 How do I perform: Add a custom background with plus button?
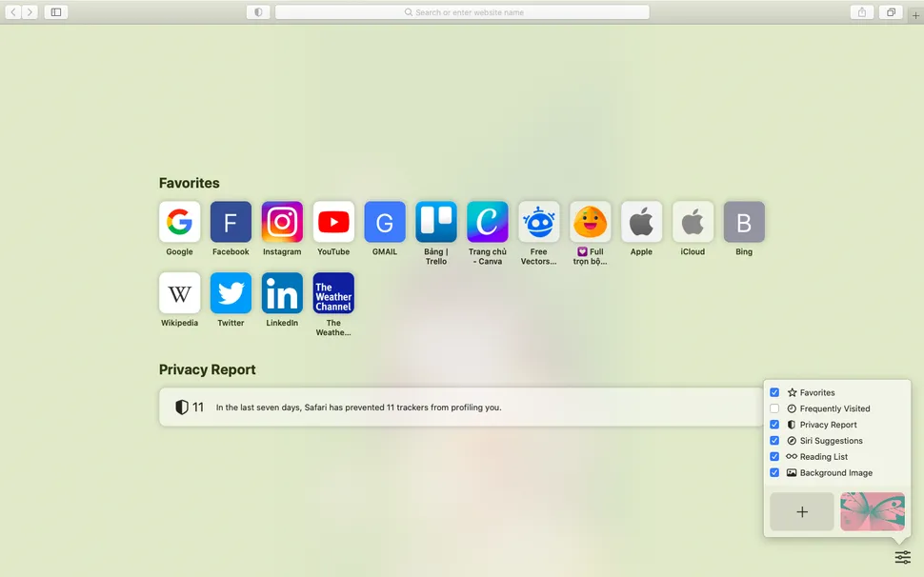pyautogui.click(x=801, y=512)
